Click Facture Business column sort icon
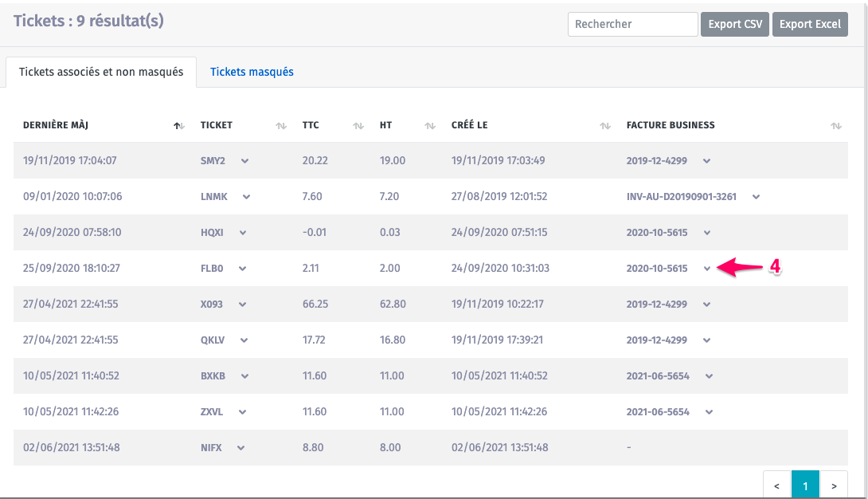 (835, 126)
